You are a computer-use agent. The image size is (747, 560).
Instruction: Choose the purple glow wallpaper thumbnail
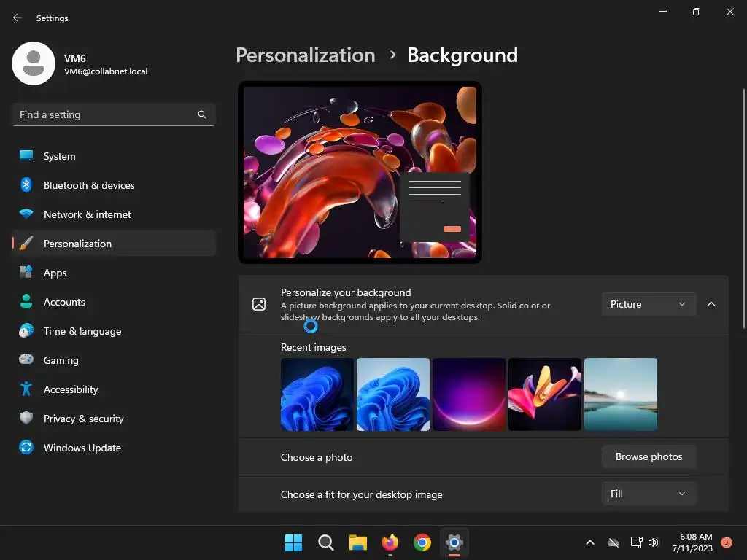469,394
